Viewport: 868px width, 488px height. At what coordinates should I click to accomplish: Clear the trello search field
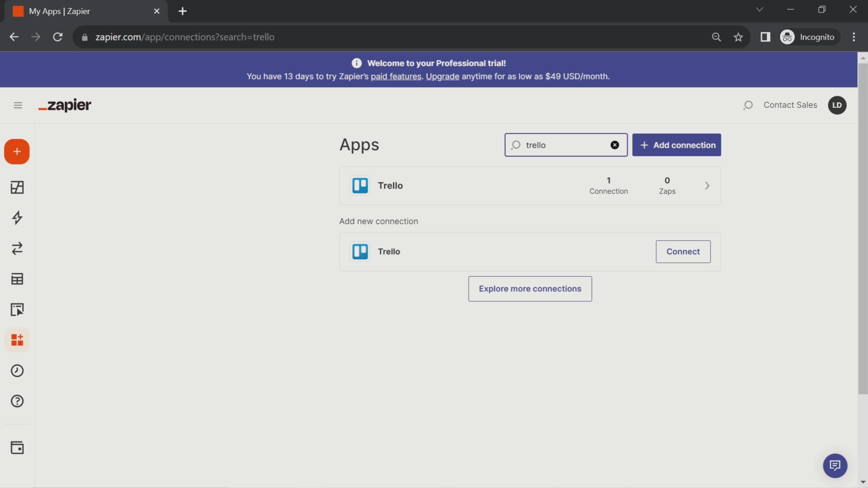(615, 145)
